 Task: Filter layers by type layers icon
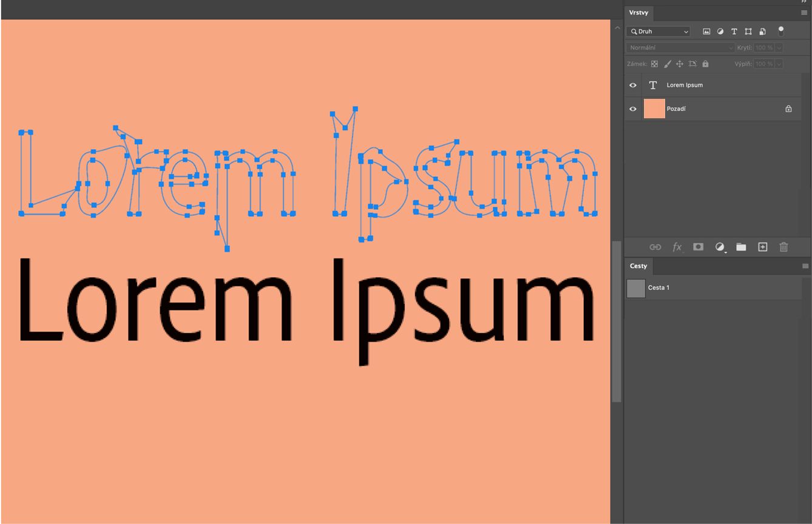[x=734, y=32]
